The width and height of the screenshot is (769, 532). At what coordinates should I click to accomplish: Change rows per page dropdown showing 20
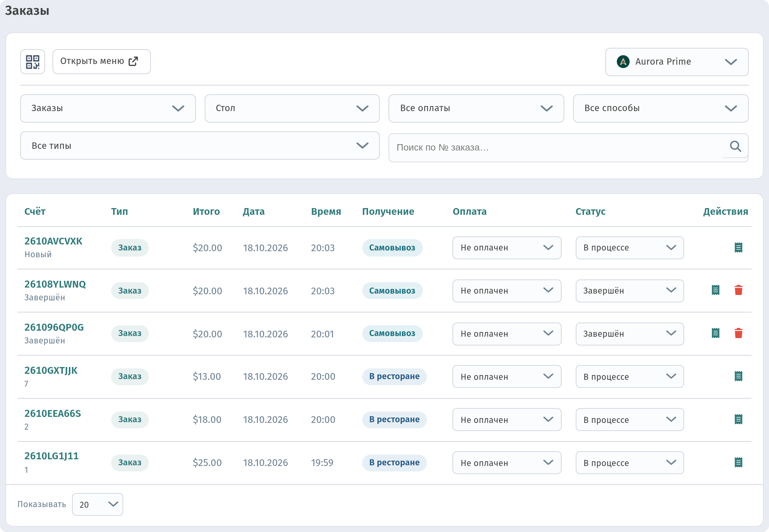pyautogui.click(x=98, y=504)
